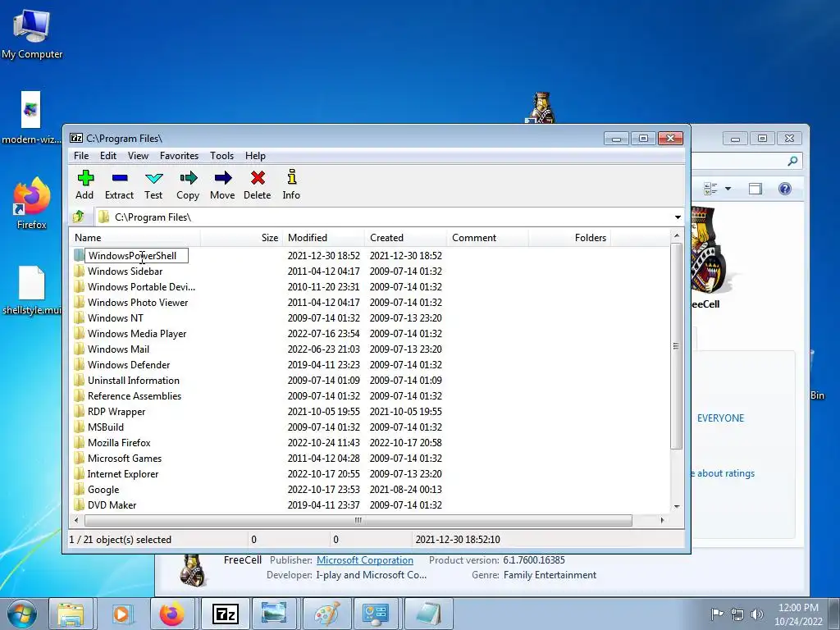Open the Tools menu
Image resolution: width=840 pixels, height=630 pixels.
tap(221, 155)
